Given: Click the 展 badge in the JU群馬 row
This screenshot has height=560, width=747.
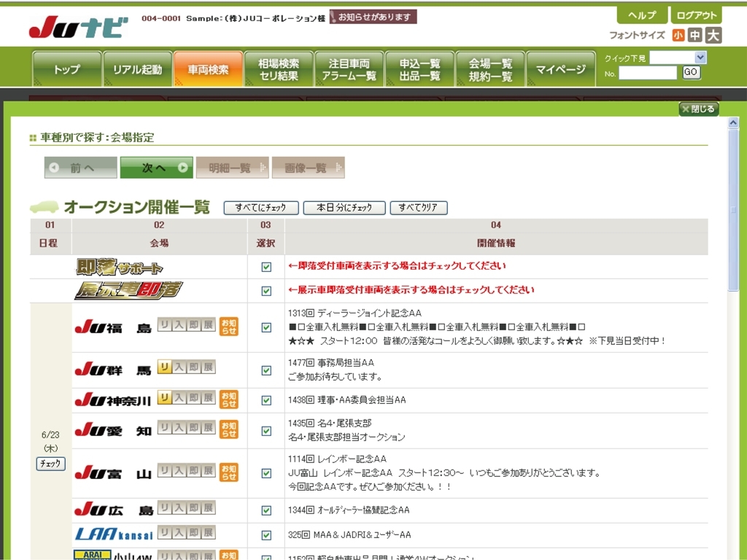Looking at the screenshot, I should coord(208,367).
